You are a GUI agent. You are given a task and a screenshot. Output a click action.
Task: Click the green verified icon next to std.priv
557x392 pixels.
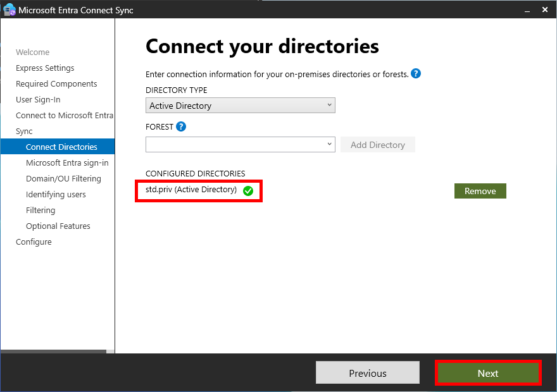(x=247, y=190)
